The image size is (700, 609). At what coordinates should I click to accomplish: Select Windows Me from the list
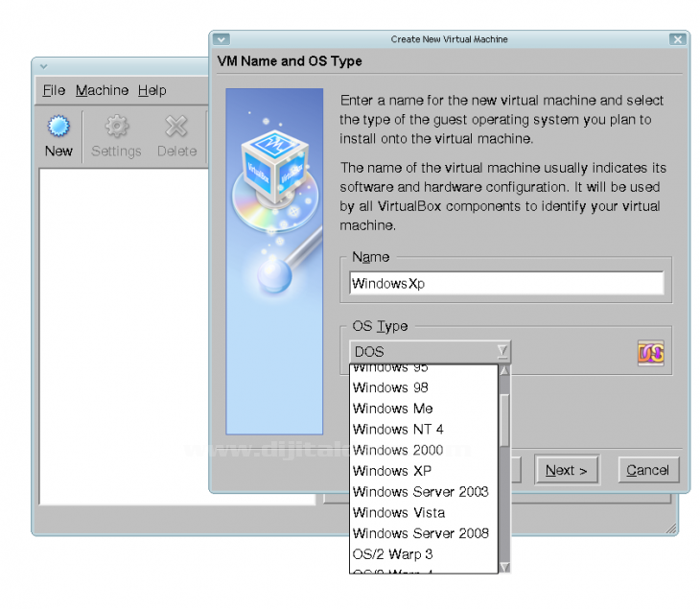click(x=424, y=409)
